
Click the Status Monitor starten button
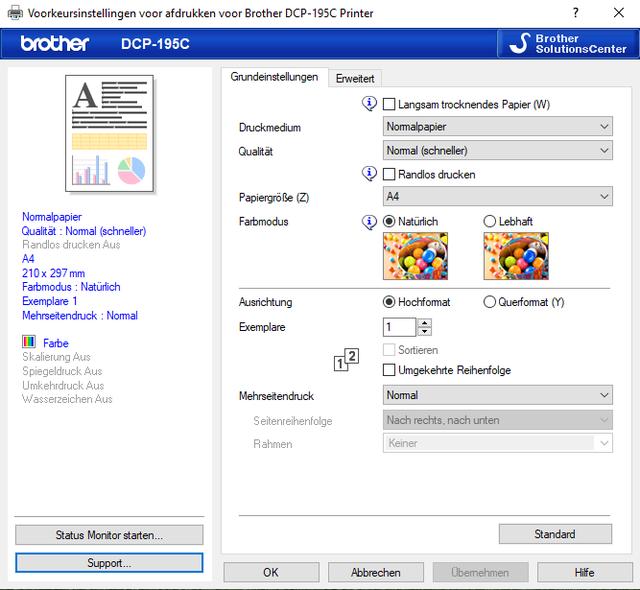(109, 535)
